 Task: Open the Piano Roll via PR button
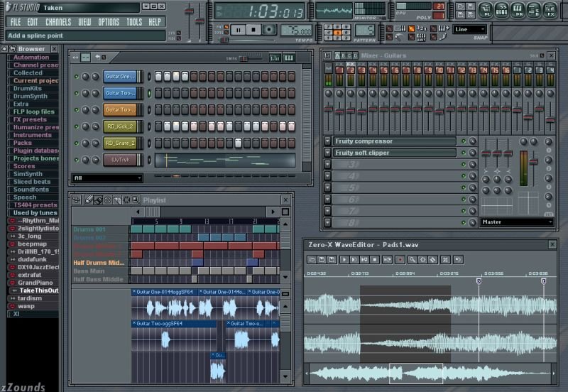pos(518,10)
